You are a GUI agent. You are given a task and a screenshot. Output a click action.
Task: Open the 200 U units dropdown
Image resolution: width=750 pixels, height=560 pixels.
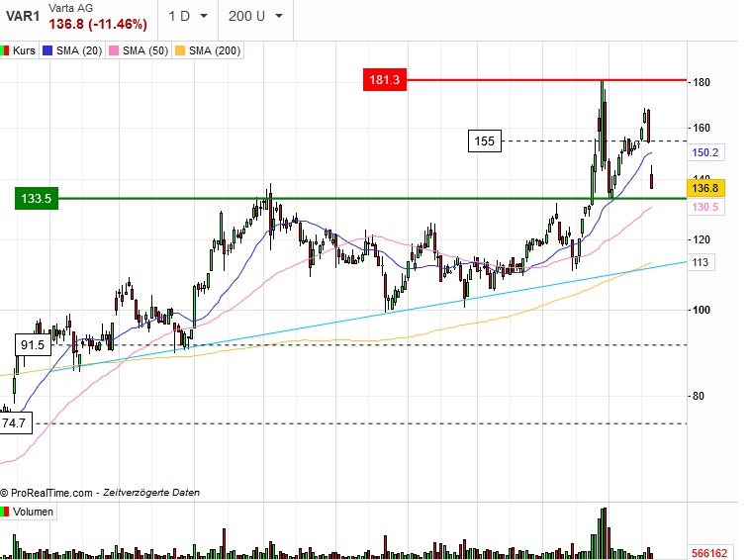tap(255, 16)
